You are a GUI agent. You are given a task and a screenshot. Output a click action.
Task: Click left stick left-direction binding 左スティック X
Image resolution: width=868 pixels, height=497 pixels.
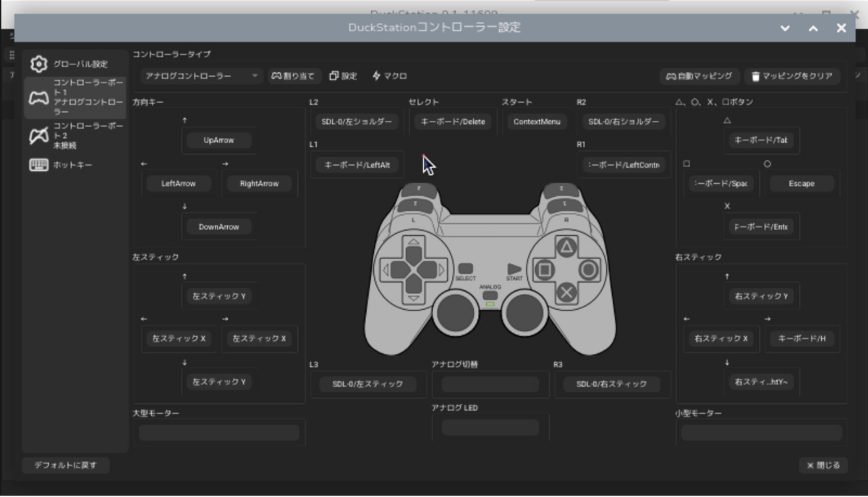pos(179,339)
